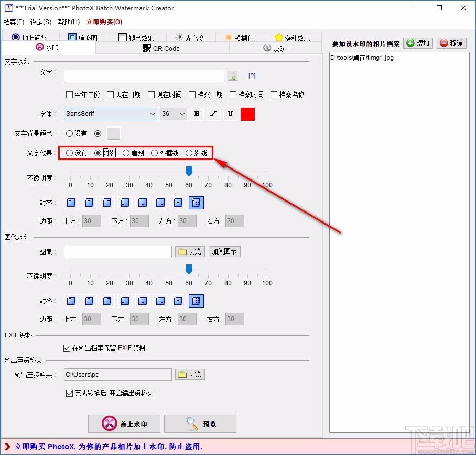
Task: Click the 加入图示 button
Action: [224, 252]
